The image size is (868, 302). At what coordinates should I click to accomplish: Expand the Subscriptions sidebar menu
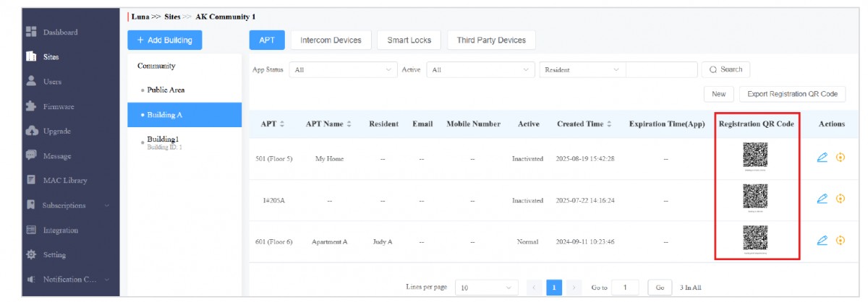[x=107, y=206]
